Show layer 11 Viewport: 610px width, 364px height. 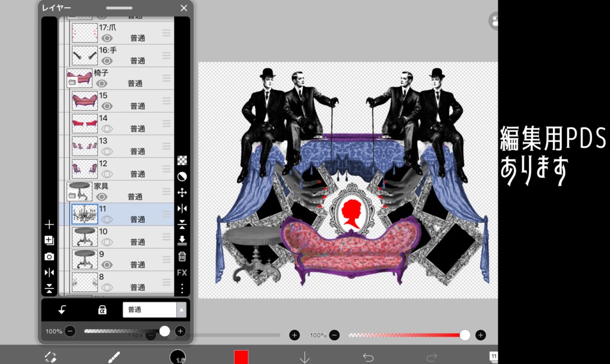click(x=107, y=219)
